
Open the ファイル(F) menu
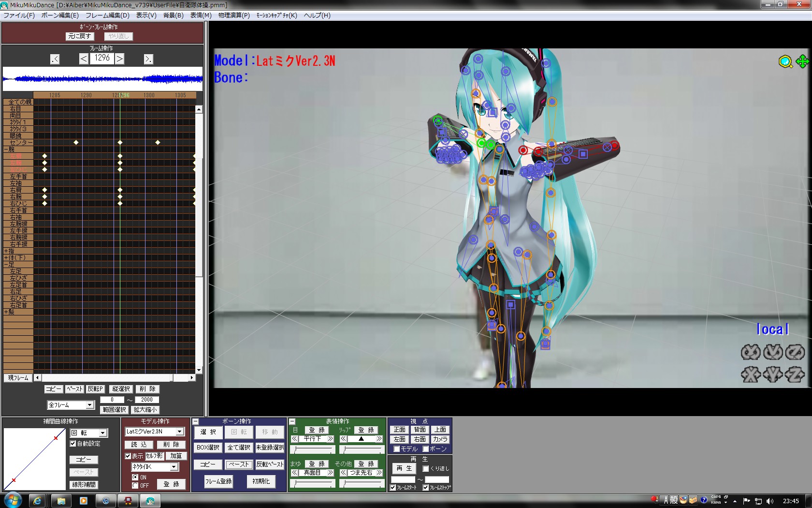[x=19, y=15]
